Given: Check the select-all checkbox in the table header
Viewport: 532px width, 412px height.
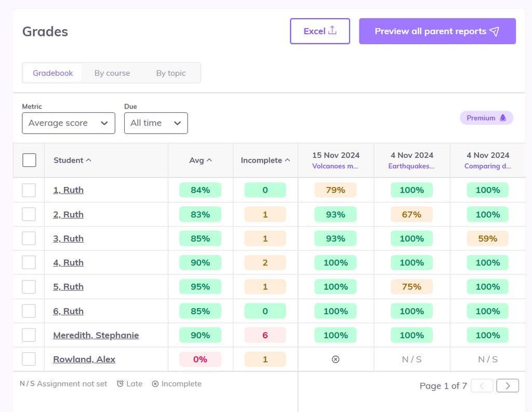Looking at the screenshot, I should click(29, 160).
